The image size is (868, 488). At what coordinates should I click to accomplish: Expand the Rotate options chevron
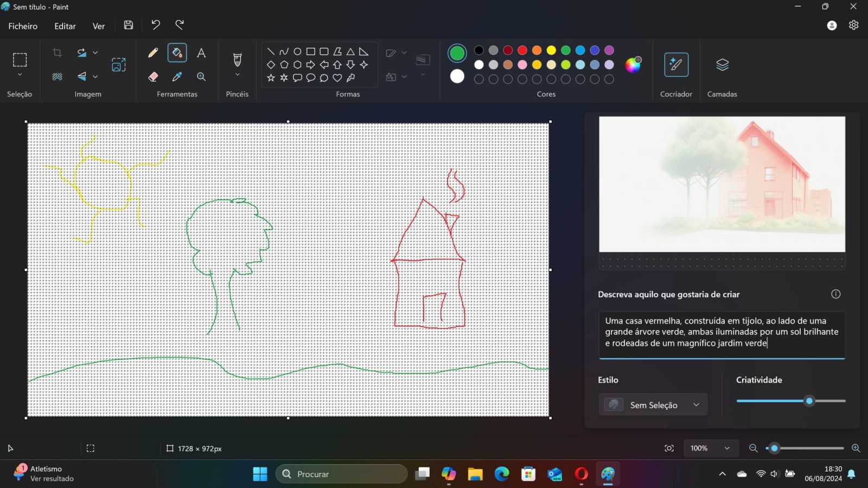pos(95,53)
